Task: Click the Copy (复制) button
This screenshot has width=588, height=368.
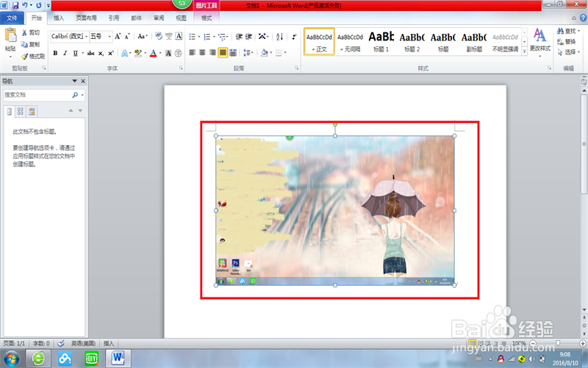Action: click(x=30, y=44)
